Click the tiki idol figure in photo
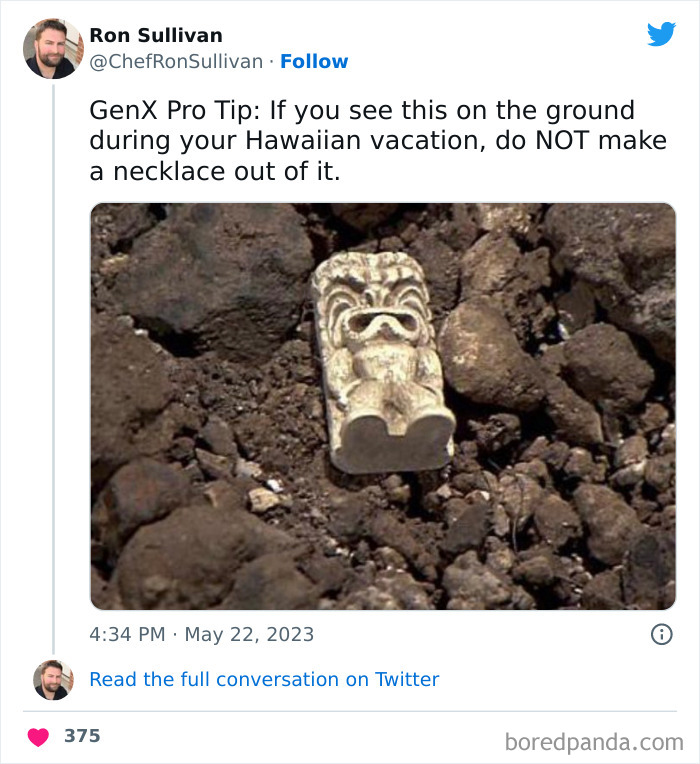Screen dimensions: 700x764 (381, 360)
